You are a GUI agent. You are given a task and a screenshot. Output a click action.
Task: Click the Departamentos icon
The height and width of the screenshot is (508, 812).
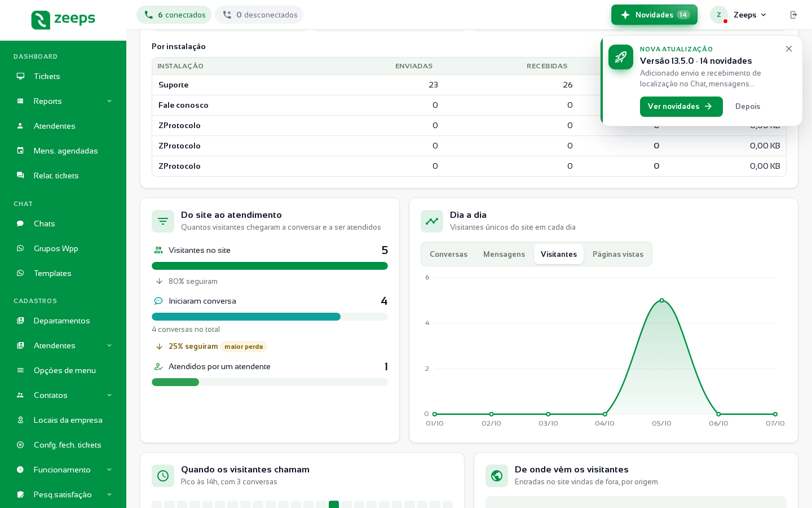click(x=20, y=321)
